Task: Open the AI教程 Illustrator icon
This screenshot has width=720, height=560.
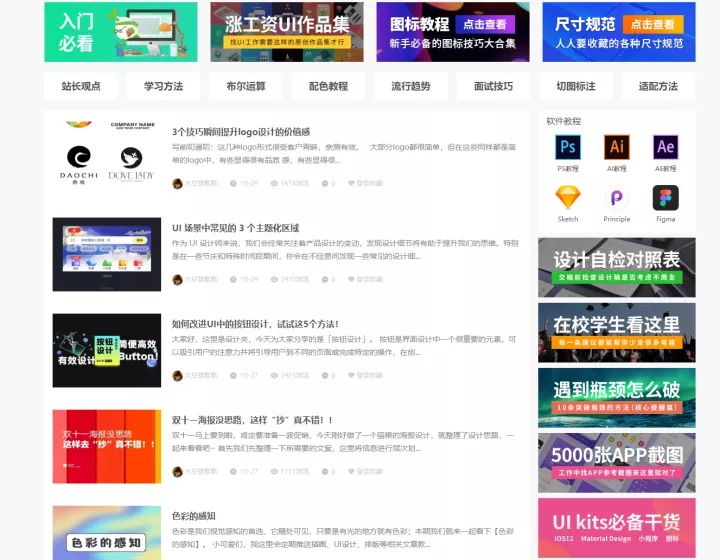Action: [x=617, y=147]
